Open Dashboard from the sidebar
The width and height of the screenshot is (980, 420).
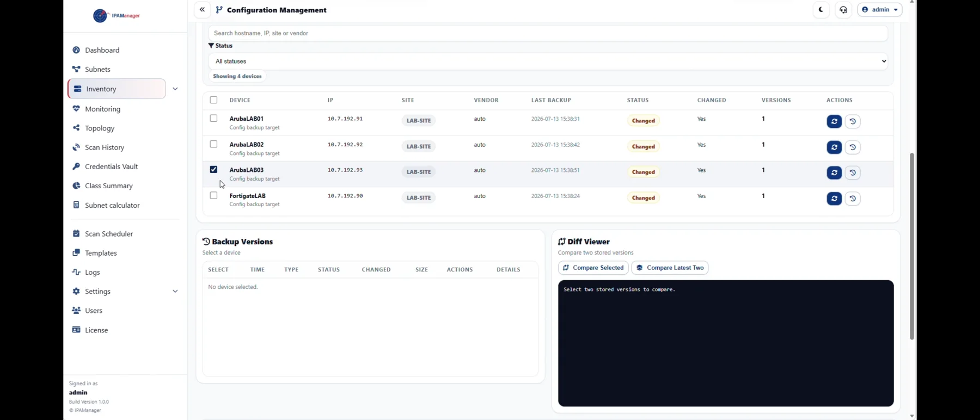click(102, 50)
